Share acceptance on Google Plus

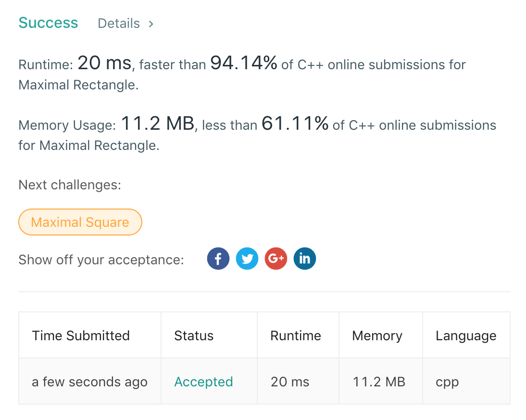coord(276,259)
